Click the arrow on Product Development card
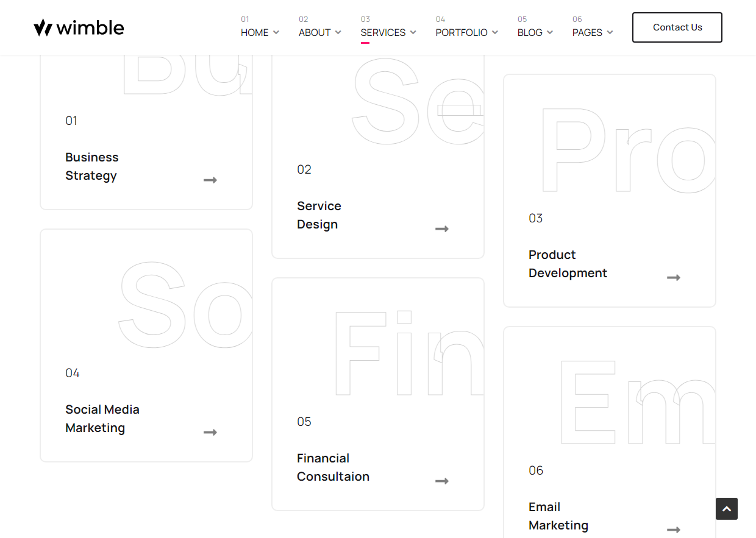 pos(674,278)
